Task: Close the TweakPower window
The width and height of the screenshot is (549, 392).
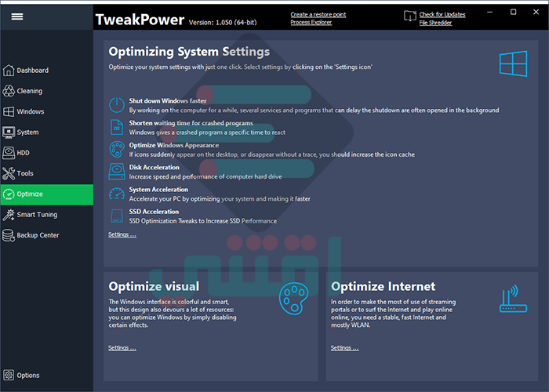Action: (536, 13)
